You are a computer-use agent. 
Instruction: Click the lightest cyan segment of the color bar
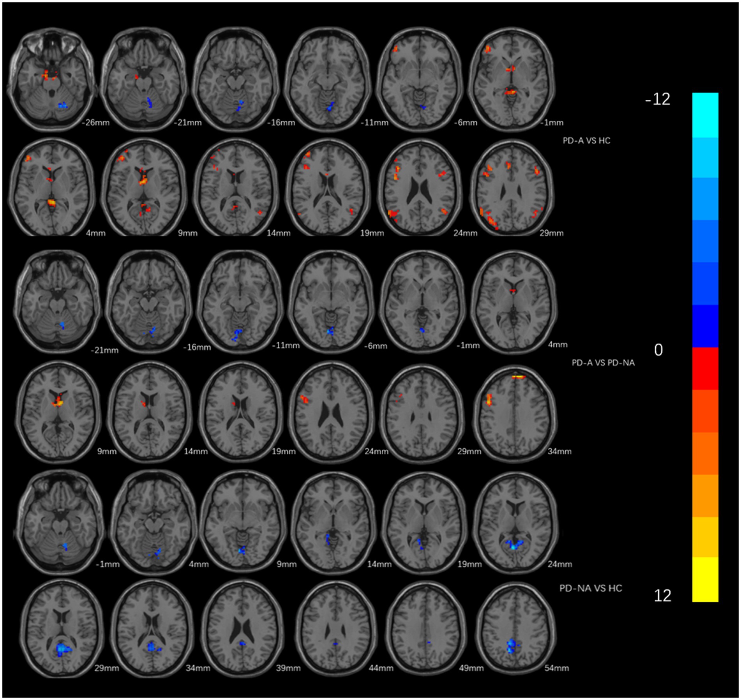(705, 115)
